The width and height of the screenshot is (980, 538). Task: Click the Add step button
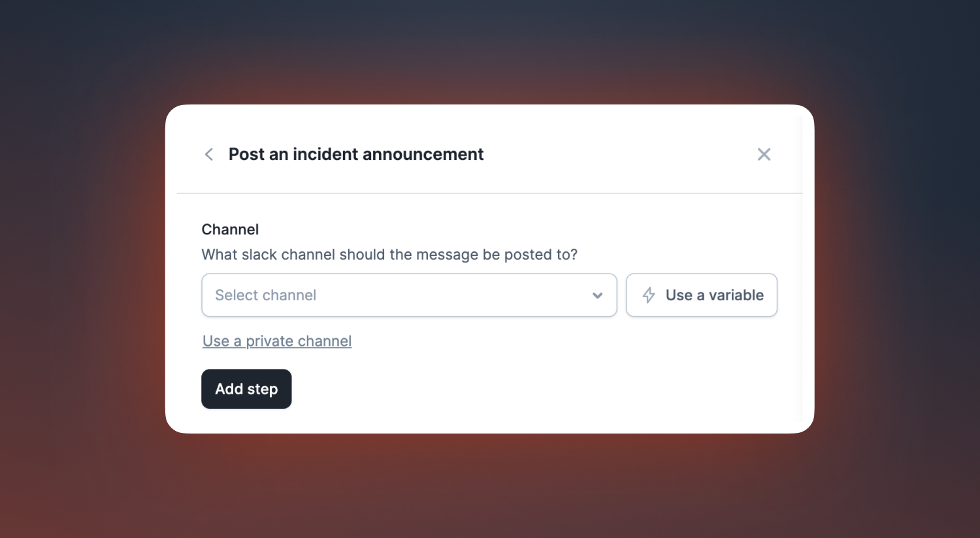point(246,389)
